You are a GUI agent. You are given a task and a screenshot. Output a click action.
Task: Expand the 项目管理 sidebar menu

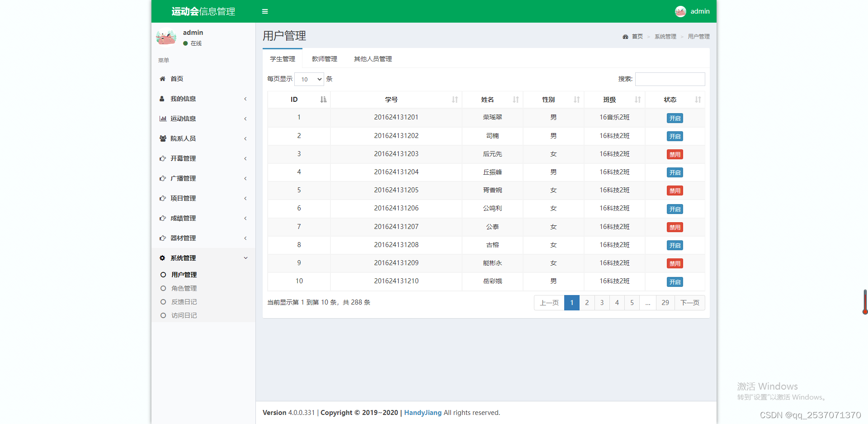pyautogui.click(x=203, y=198)
